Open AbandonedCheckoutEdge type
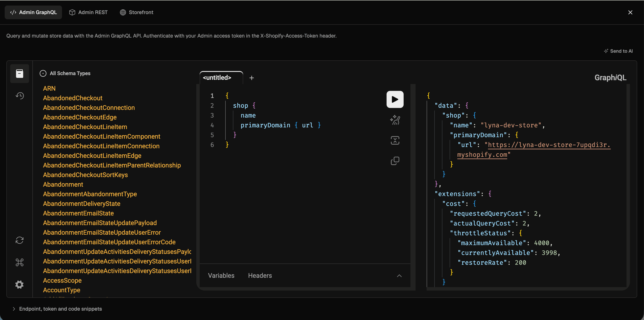 [80, 117]
